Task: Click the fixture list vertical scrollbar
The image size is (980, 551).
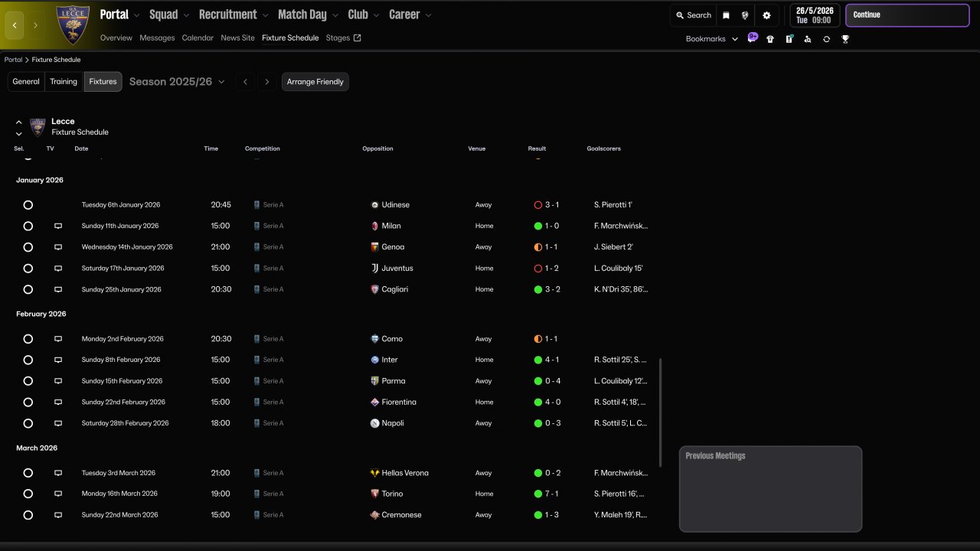Action: point(660,411)
